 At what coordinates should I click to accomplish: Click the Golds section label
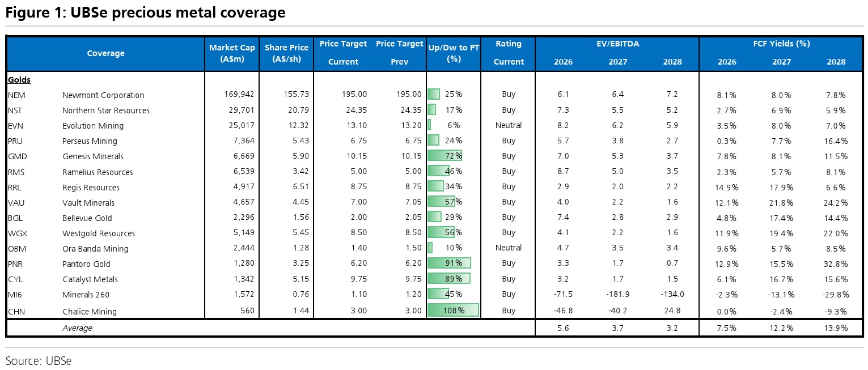coord(19,80)
